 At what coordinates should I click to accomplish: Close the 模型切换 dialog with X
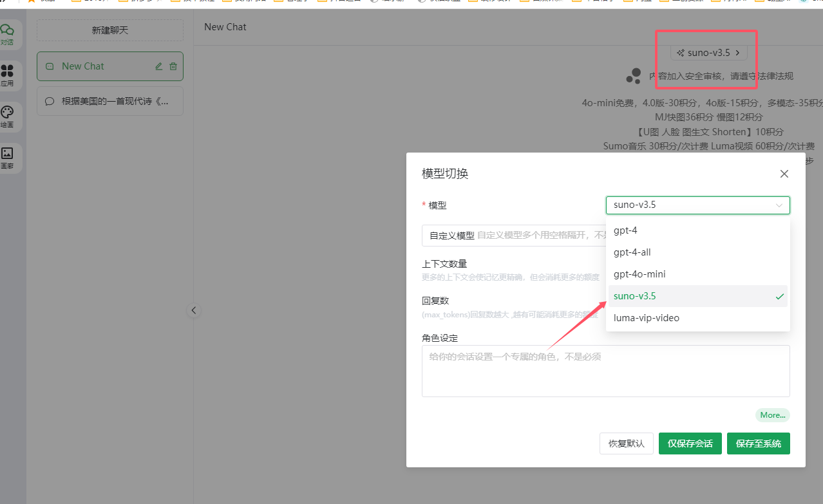784,174
